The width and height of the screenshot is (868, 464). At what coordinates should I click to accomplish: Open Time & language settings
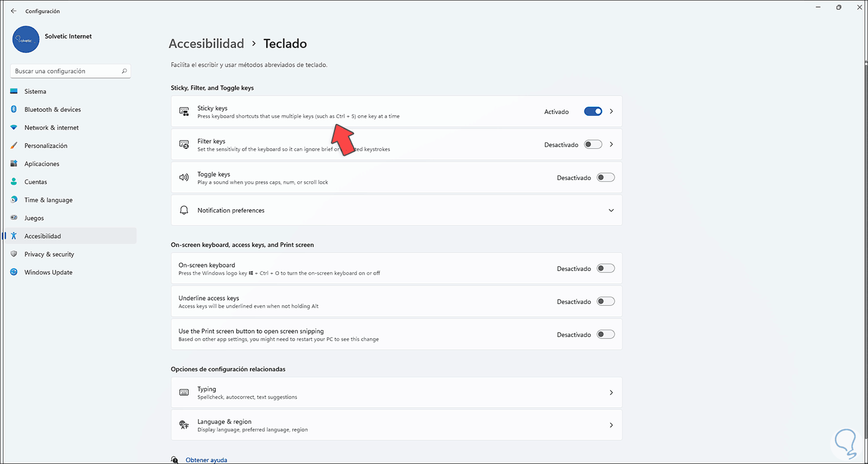48,200
